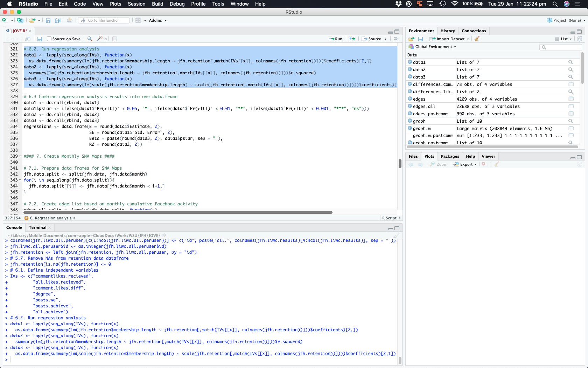Click the create new project icon
Image resolution: width=588 pixels, height=368 pixels.
coord(20,20)
